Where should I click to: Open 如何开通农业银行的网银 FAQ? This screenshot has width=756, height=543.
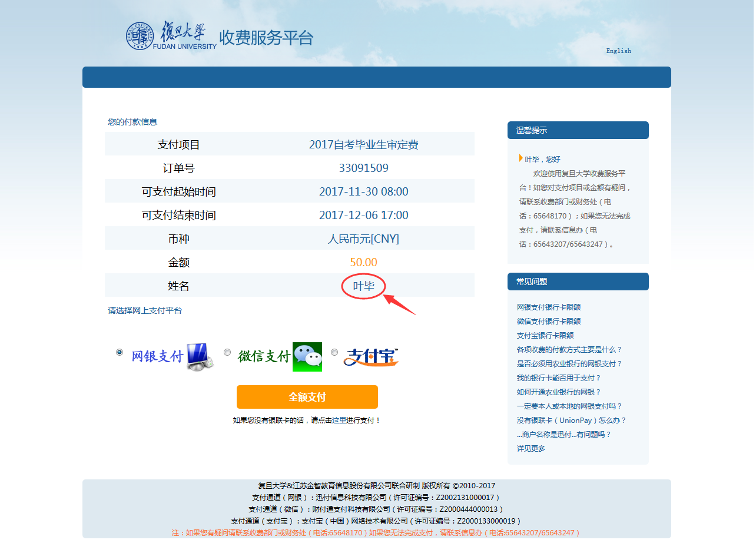[x=558, y=392]
